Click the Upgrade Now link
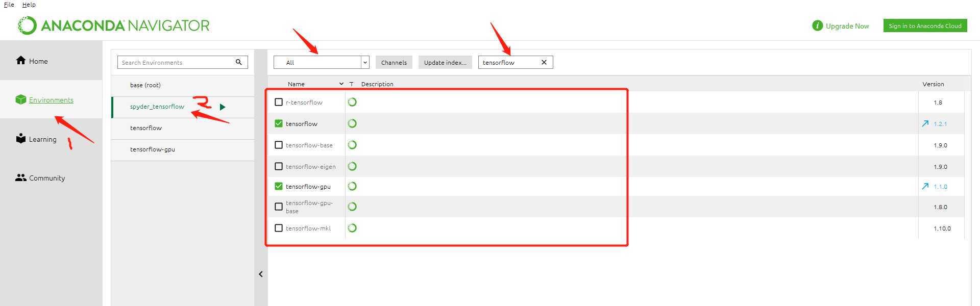Viewport: 980px width, 306px height. 847,26
